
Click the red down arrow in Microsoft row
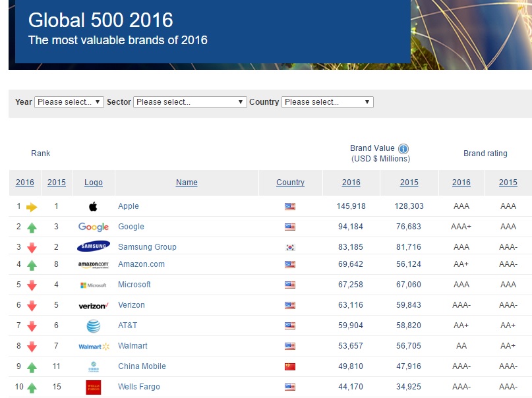(x=32, y=285)
